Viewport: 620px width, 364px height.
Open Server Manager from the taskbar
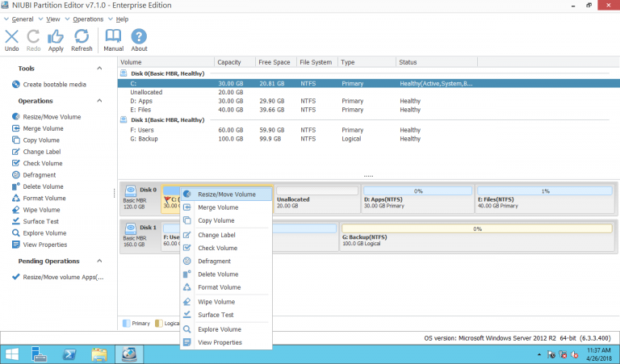[39, 354]
